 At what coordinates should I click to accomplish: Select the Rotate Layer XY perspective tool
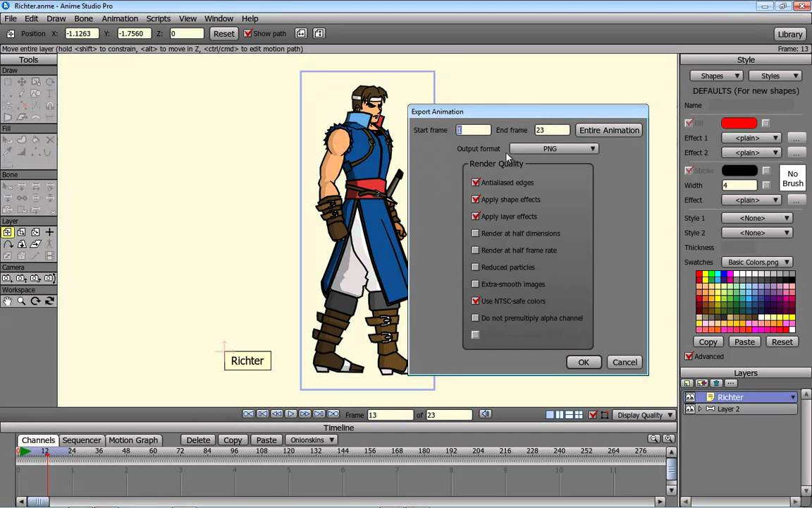[21, 243]
